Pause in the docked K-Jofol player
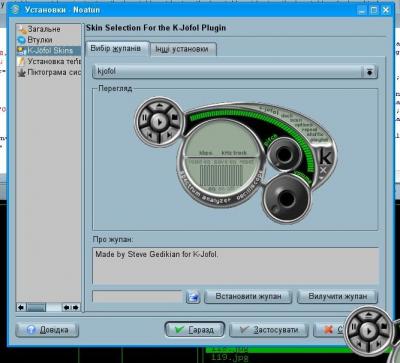400x363 pixels. click(354, 327)
